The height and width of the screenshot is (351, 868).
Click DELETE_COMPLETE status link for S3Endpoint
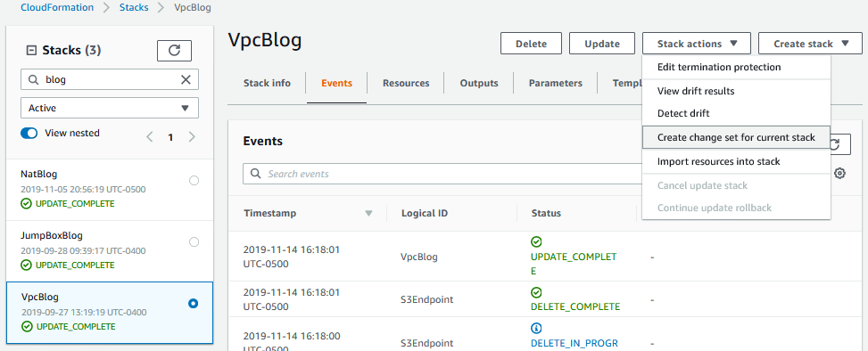coord(575,306)
